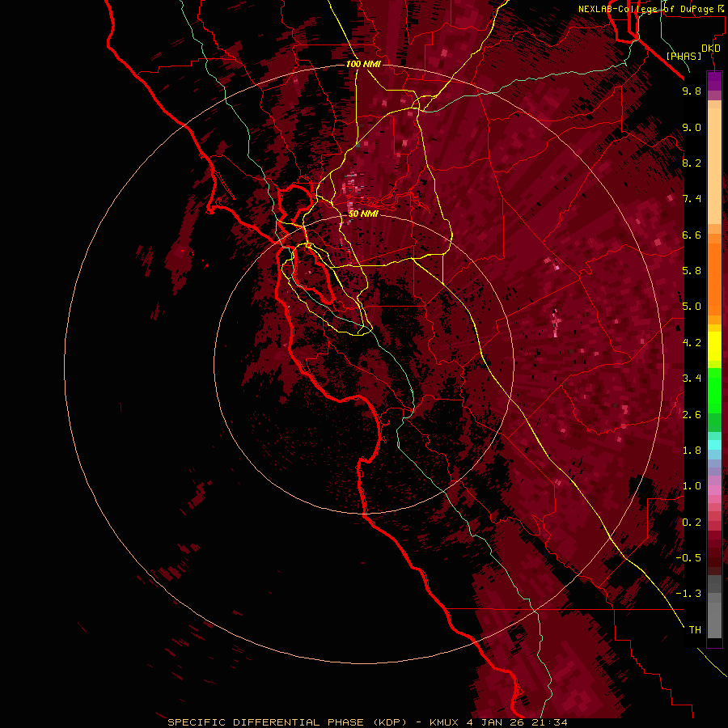
Task: Click the TH threshold label
Action: [x=695, y=630]
